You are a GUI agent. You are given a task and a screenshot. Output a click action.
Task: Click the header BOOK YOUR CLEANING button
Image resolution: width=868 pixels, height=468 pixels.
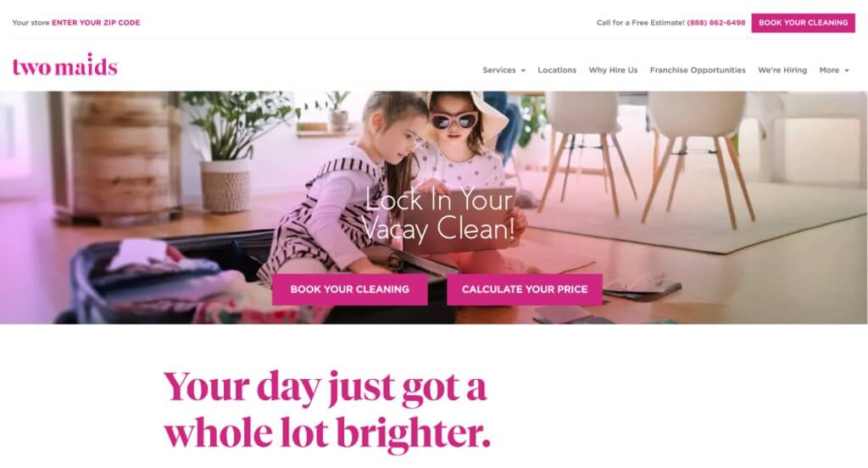803,23
